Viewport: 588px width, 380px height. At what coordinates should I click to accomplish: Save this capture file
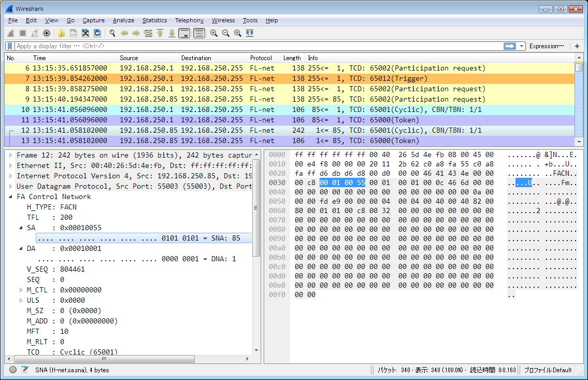coord(74,33)
